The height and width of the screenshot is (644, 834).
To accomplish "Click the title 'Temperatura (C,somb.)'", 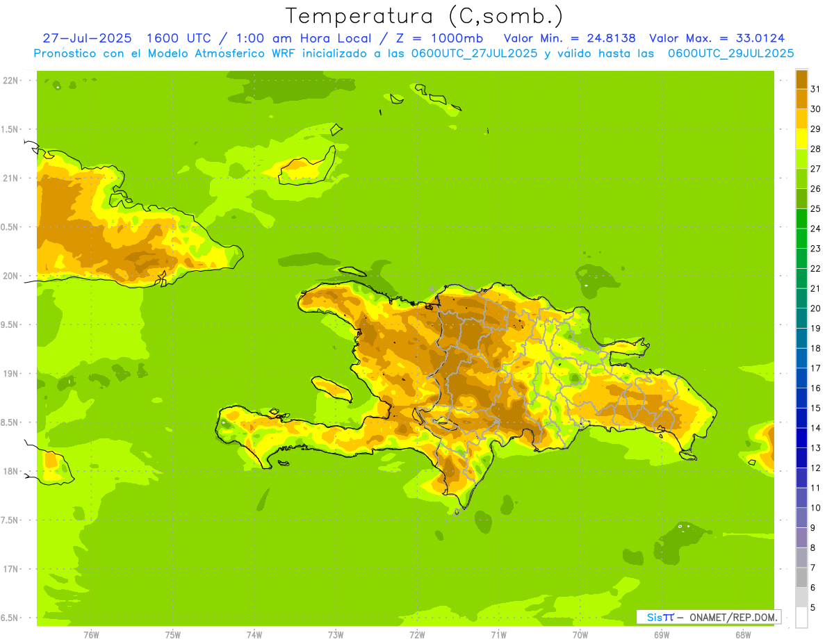I will [424, 17].
